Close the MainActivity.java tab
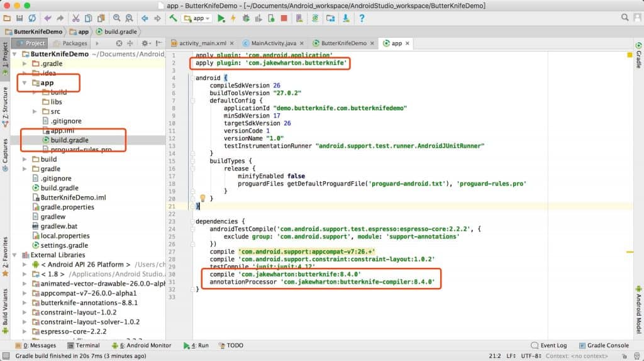 click(302, 43)
